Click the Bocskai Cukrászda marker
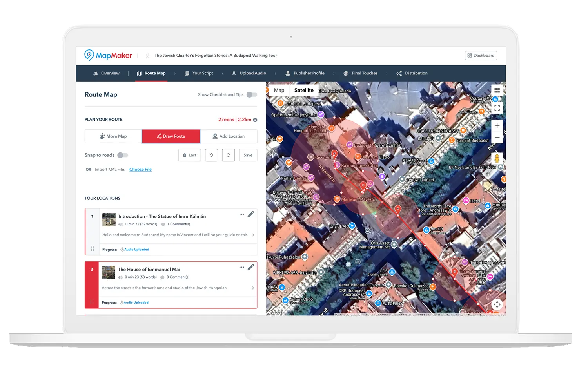 pyautogui.click(x=433, y=287)
